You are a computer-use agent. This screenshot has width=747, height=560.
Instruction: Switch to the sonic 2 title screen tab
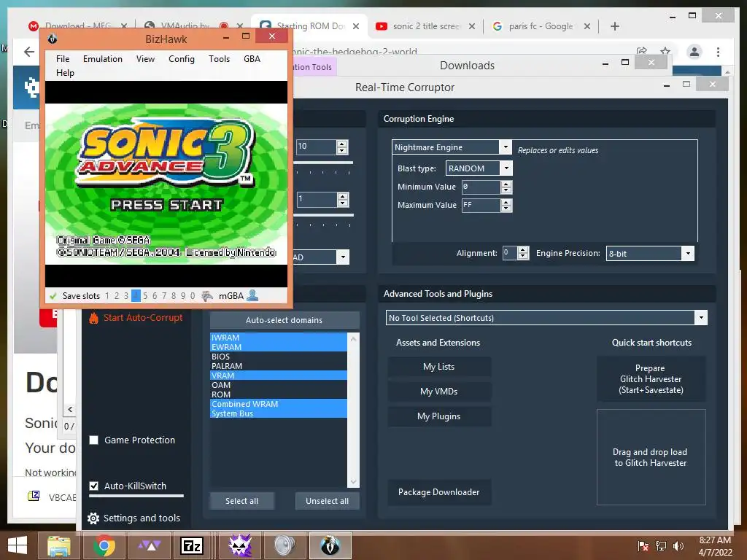[x=424, y=26]
